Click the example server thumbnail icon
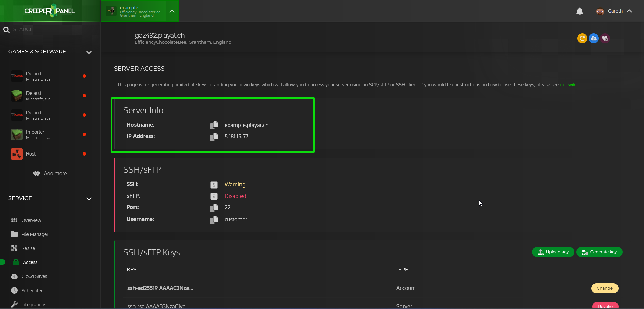Image resolution: width=644 pixels, height=309 pixels. point(111,11)
